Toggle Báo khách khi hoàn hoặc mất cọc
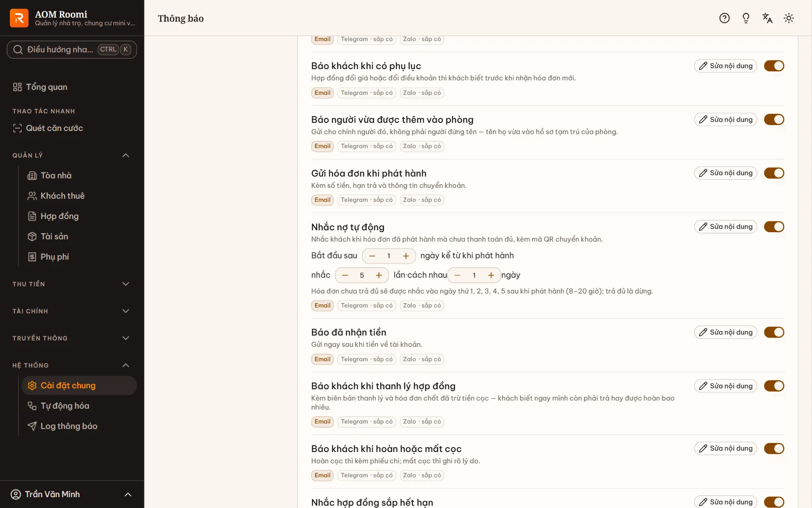The width and height of the screenshot is (812, 508). pos(774,448)
